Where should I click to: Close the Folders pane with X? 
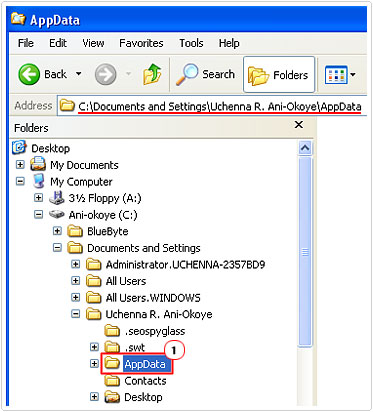(x=299, y=125)
